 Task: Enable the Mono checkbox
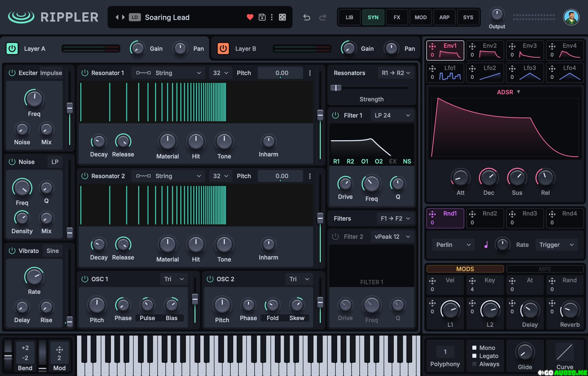[474, 348]
